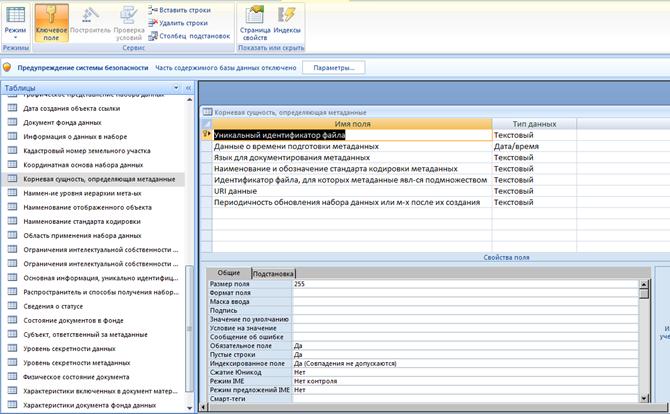This screenshot has width=670, height=414.
Task: Select the Общие properties tab
Action: point(228,273)
